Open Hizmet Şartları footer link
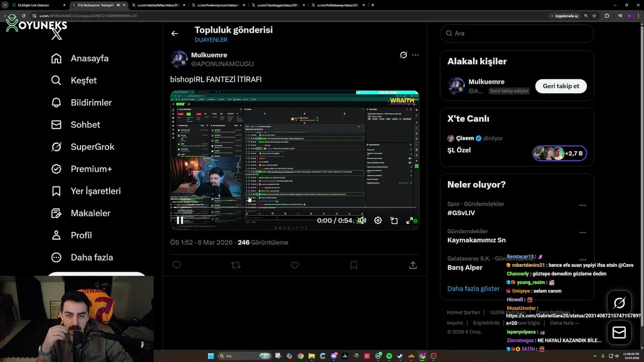Screen dimensions: 644x362 (463, 312)
